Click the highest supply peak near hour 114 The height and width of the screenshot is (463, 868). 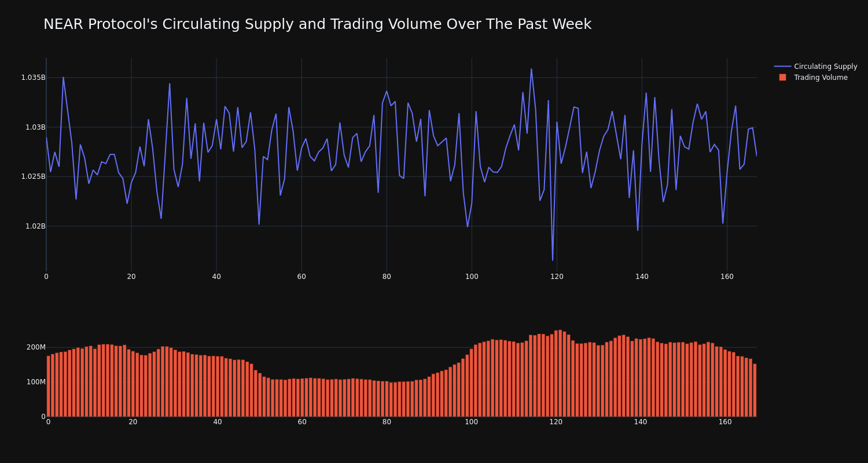click(x=531, y=69)
